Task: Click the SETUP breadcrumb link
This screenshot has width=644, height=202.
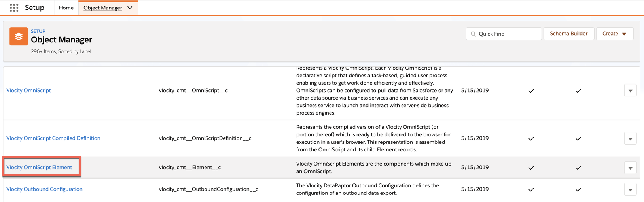Action: (x=38, y=31)
